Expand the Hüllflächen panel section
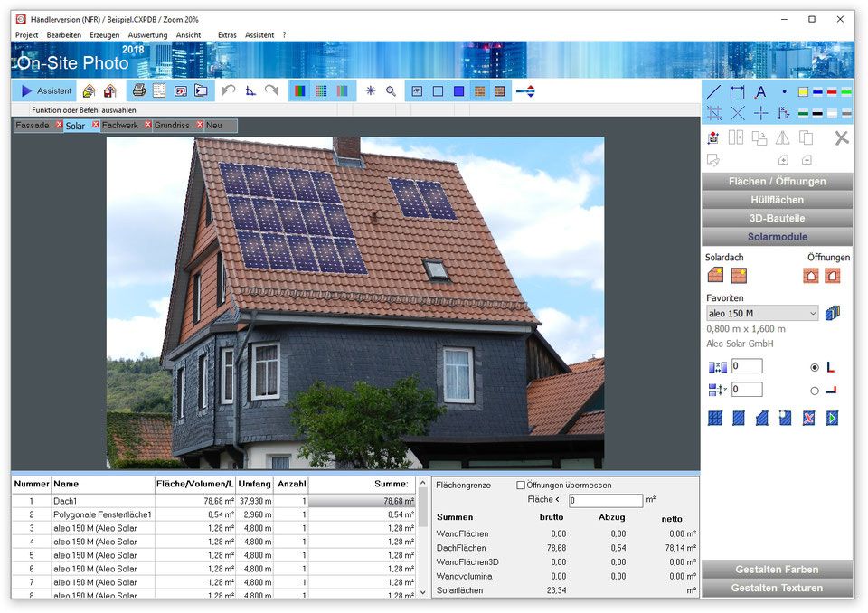This screenshot has width=868, height=613. 776,200
